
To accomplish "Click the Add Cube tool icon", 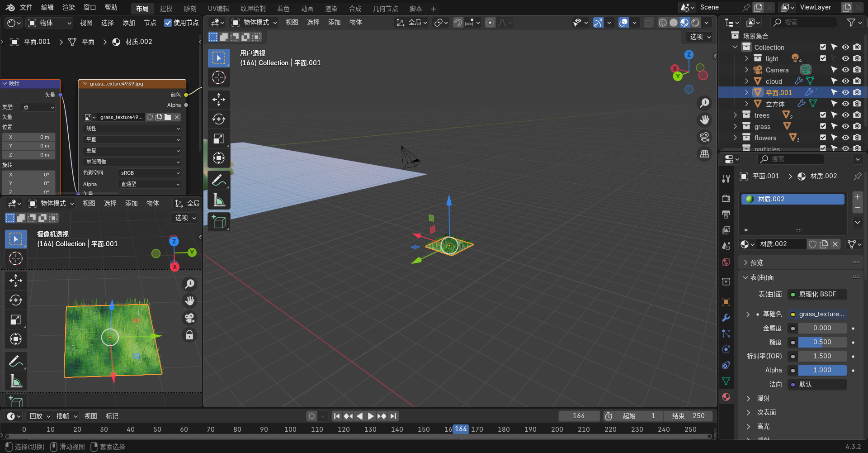I will 219,222.
